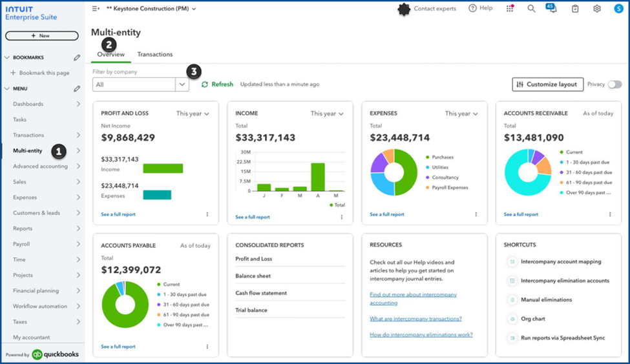Click the QuickBooks logo

56,354
